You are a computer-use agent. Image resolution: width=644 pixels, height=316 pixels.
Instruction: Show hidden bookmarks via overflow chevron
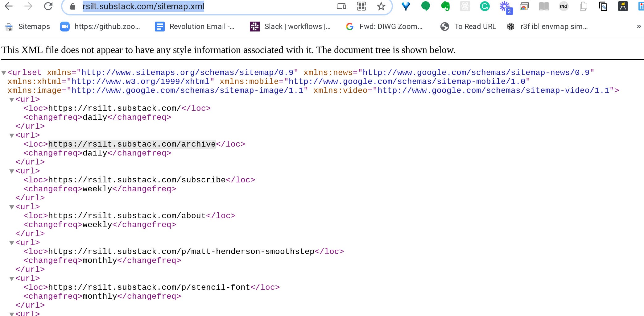point(638,27)
